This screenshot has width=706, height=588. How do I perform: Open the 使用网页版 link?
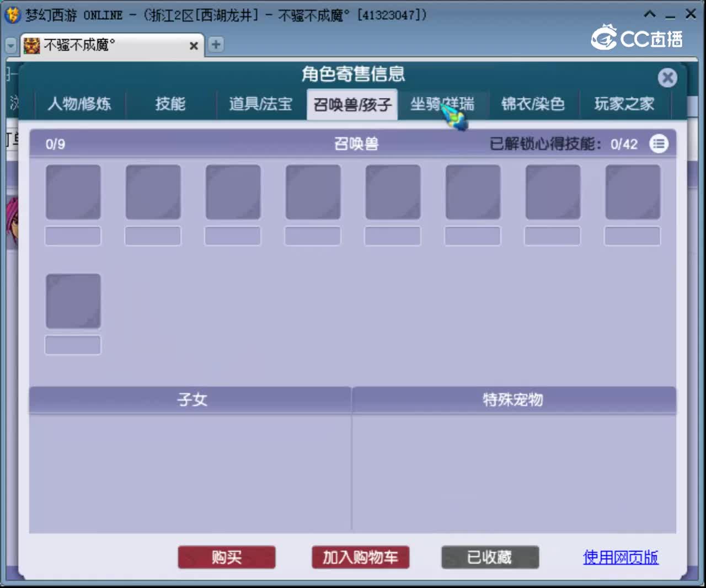(621, 557)
